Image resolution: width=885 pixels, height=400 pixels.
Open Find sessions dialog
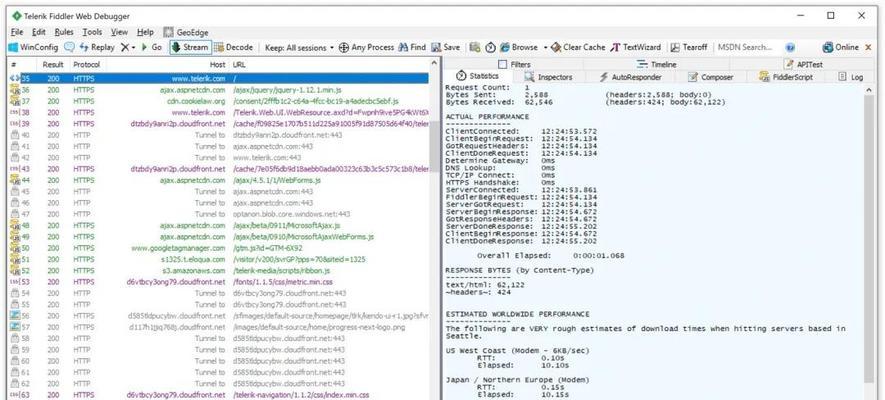pos(412,47)
